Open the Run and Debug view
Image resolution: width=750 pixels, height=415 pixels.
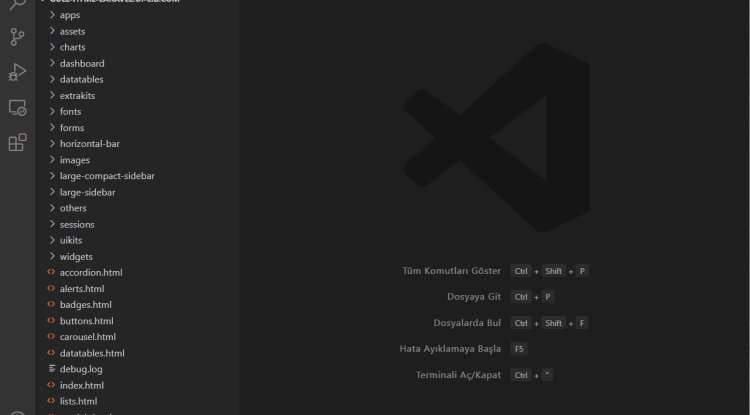(x=17, y=73)
